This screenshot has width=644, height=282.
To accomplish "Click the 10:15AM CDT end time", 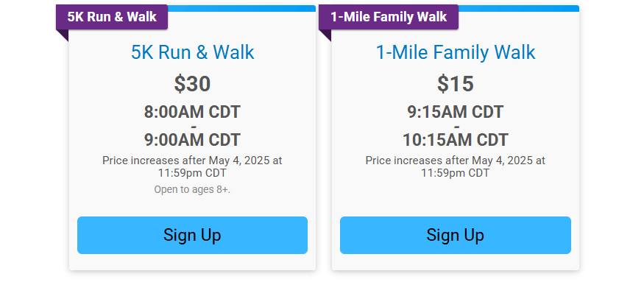I will tap(455, 140).
